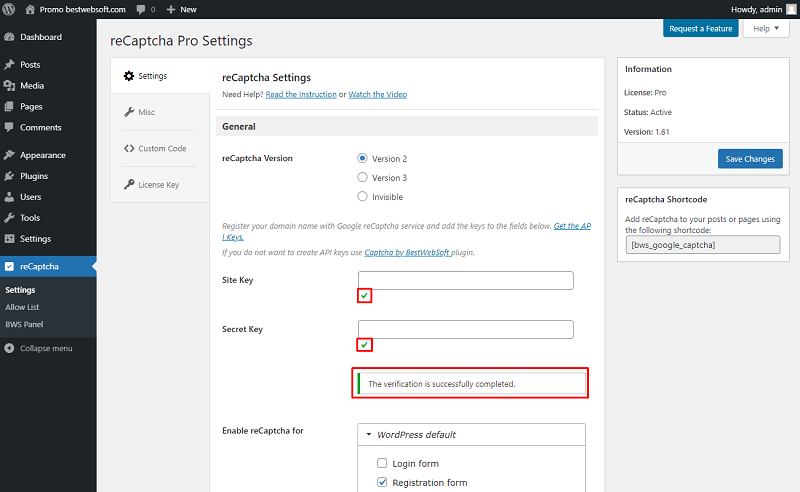
Task: Click the plus icon next to New
Action: [x=171, y=9]
